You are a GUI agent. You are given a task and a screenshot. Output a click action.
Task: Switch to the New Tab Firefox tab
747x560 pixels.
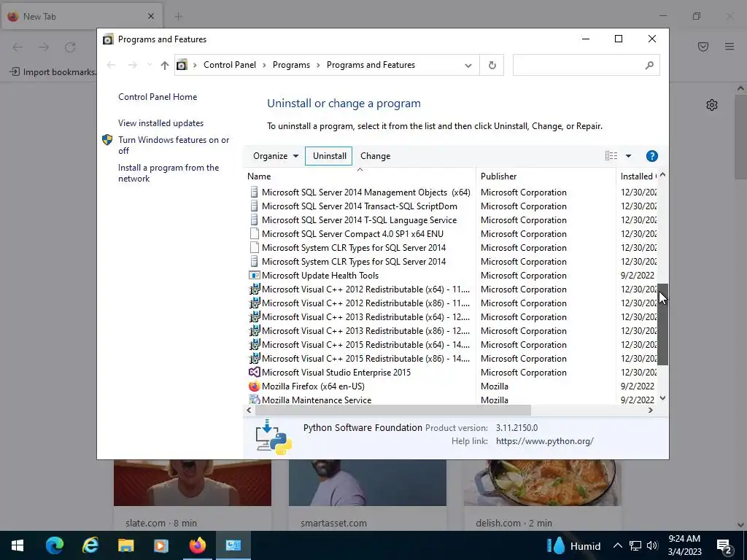coord(81,16)
